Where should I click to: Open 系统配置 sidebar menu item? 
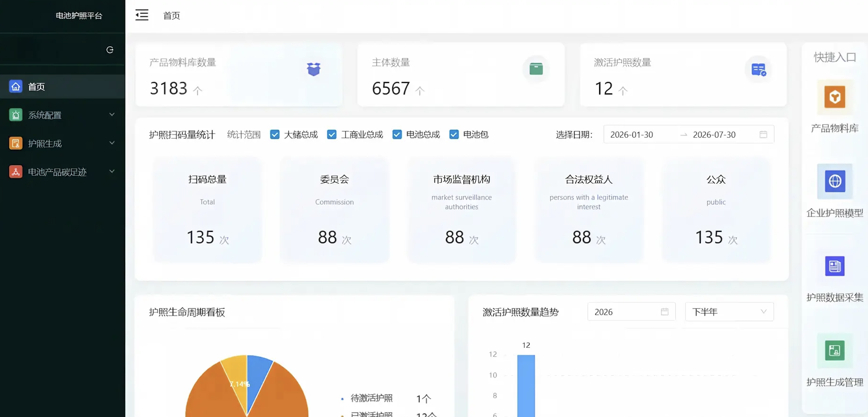coord(63,115)
